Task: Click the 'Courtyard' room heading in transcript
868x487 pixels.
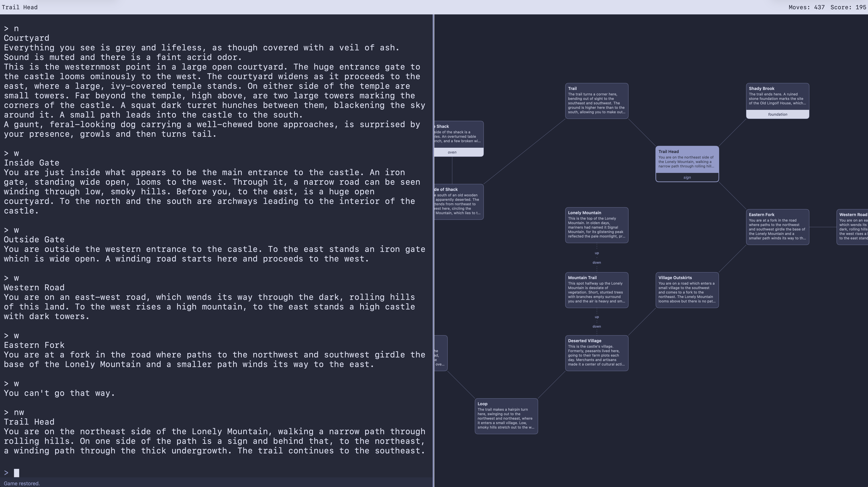Action: pyautogui.click(x=26, y=38)
